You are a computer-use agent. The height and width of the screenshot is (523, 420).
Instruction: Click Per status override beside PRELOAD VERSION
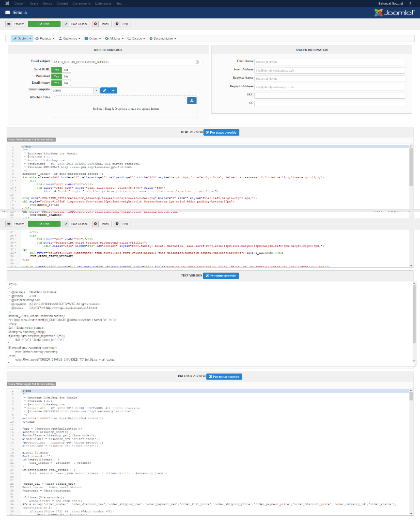point(224,377)
